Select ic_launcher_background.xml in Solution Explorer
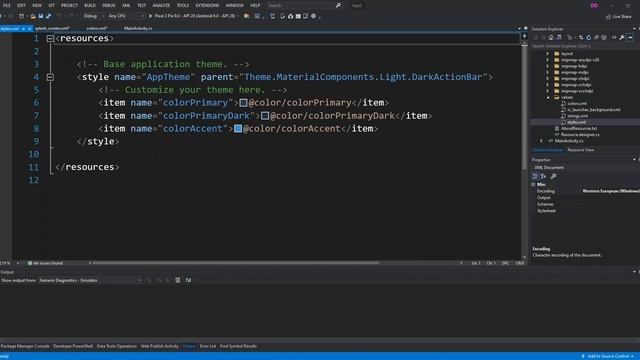 tap(593, 110)
